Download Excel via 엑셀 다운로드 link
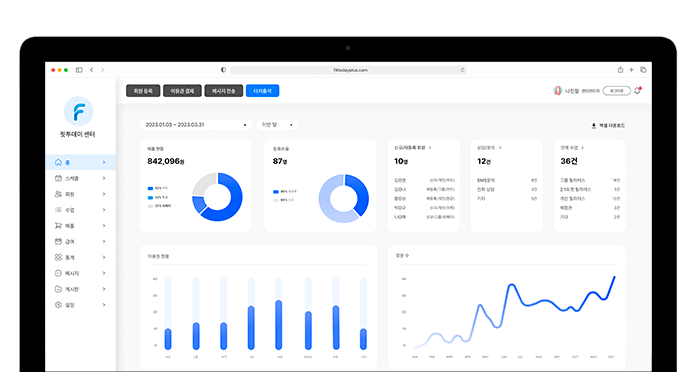This screenshot has width=698, height=372. point(608,126)
